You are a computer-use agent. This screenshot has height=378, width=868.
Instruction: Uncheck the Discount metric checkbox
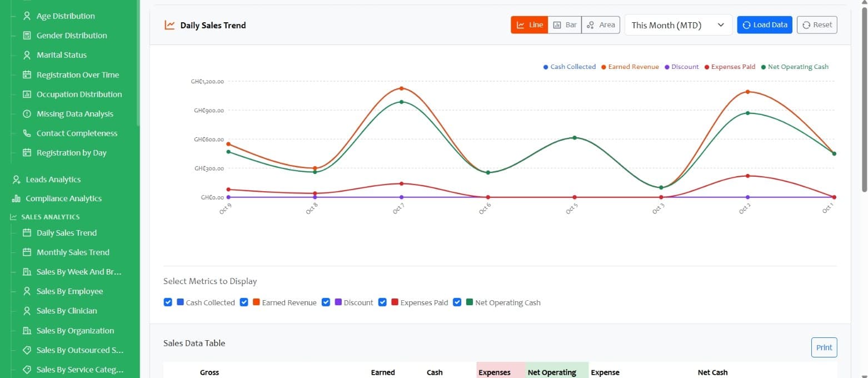[326, 302]
